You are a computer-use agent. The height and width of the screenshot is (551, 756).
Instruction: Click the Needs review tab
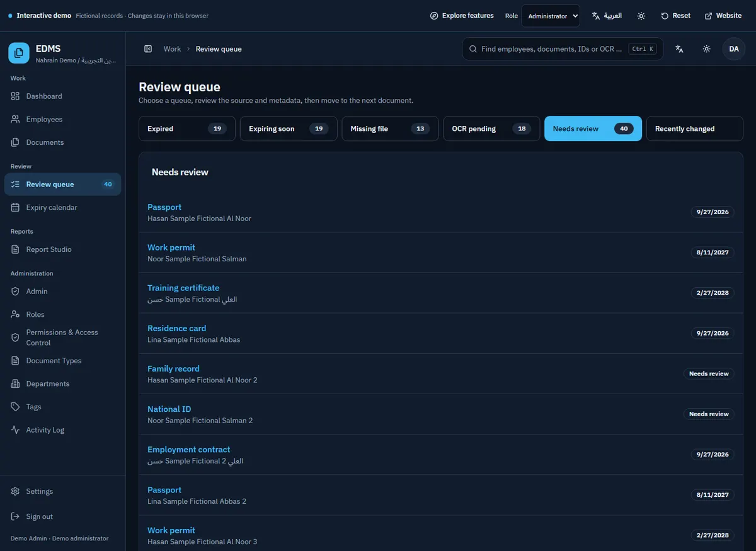pos(593,128)
